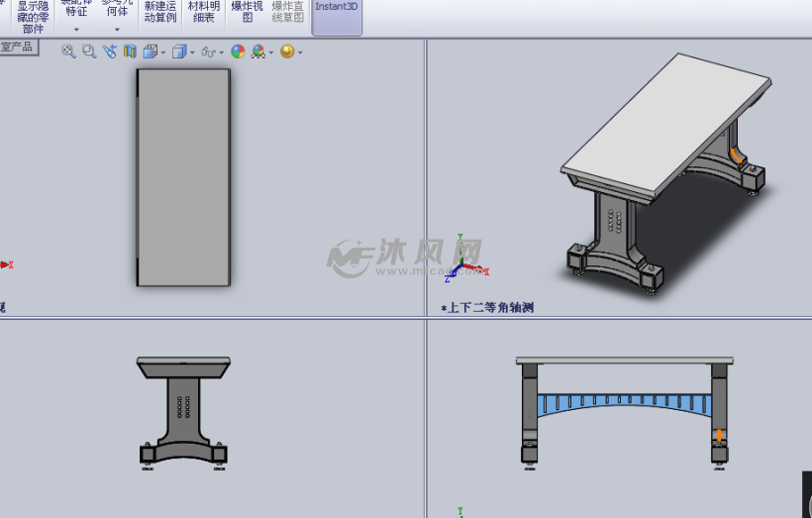Expand the Display Style dropdown arrow
The image size is (812, 518).
pos(192,52)
